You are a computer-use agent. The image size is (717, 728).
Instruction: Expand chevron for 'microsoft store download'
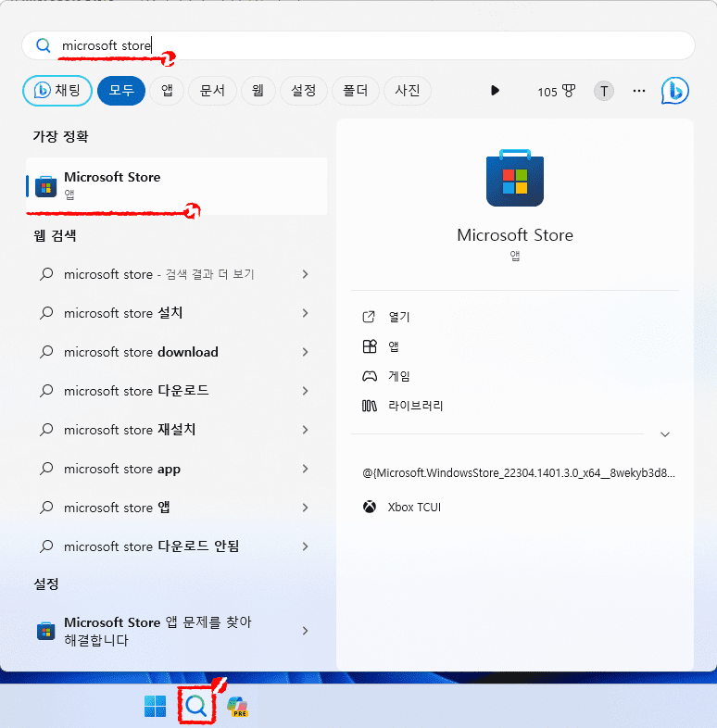pos(305,352)
